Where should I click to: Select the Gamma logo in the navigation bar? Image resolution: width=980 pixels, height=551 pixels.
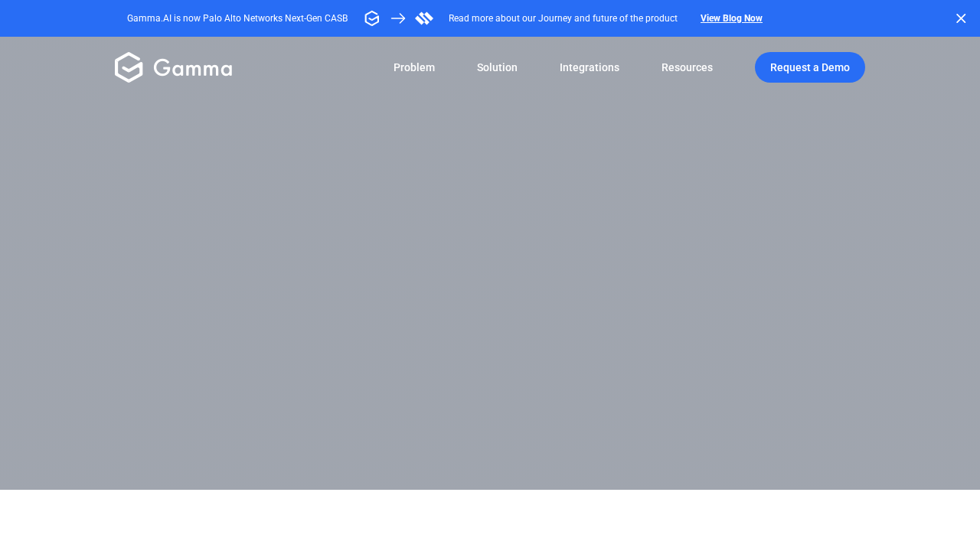click(127, 67)
